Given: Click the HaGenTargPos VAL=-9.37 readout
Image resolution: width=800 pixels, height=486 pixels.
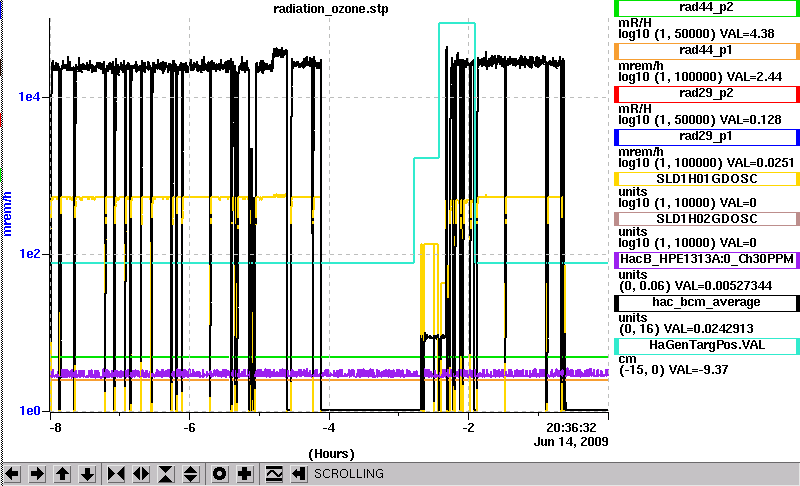Looking at the screenshot, I should tap(696, 369).
